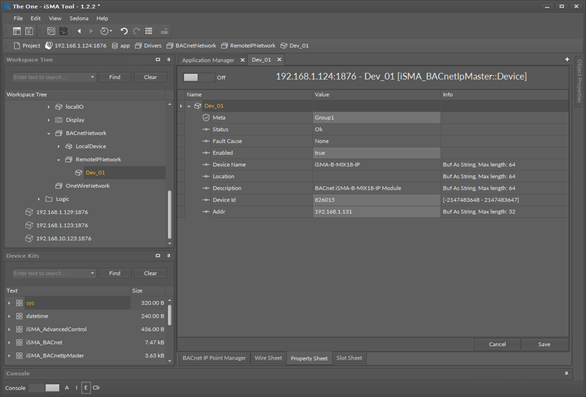The height and width of the screenshot is (397, 586).
Task: Click the list view toolbar icon
Action: 149,31
